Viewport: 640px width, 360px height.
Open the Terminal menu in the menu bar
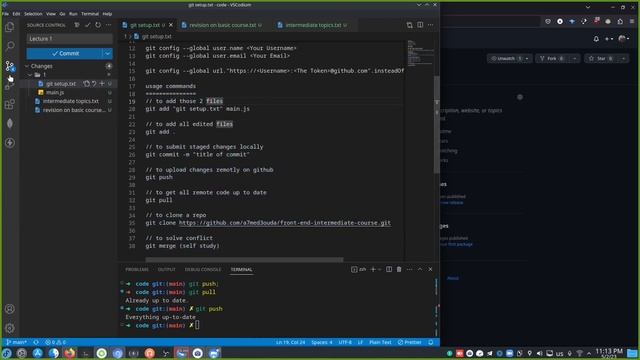(x=90, y=14)
